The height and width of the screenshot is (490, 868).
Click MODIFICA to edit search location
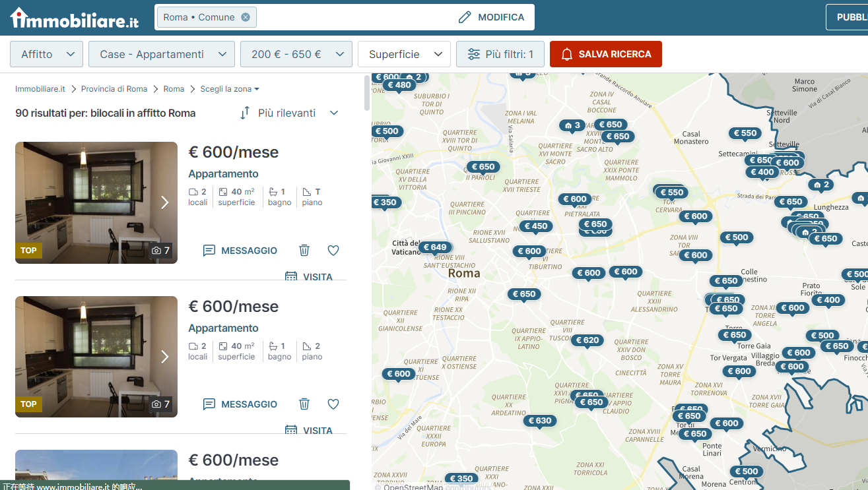pos(492,17)
